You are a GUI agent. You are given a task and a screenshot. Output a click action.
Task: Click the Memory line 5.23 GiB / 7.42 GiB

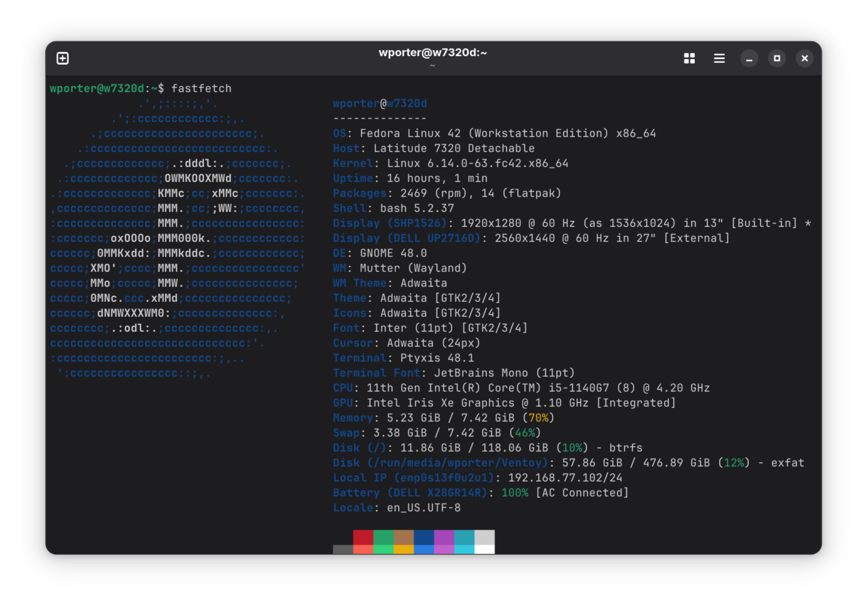tap(444, 418)
